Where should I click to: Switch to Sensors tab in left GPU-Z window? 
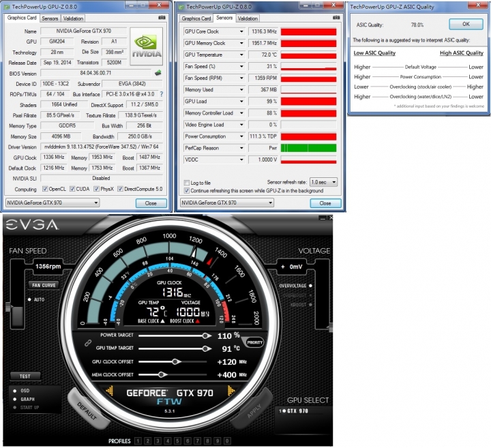coord(50,18)
